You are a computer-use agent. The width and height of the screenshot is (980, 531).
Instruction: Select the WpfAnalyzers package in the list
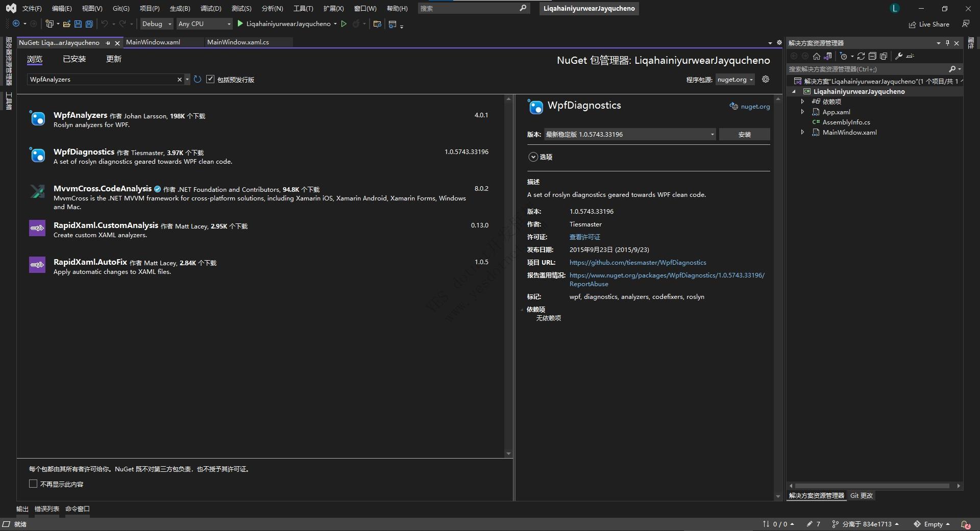click(260, 119)
